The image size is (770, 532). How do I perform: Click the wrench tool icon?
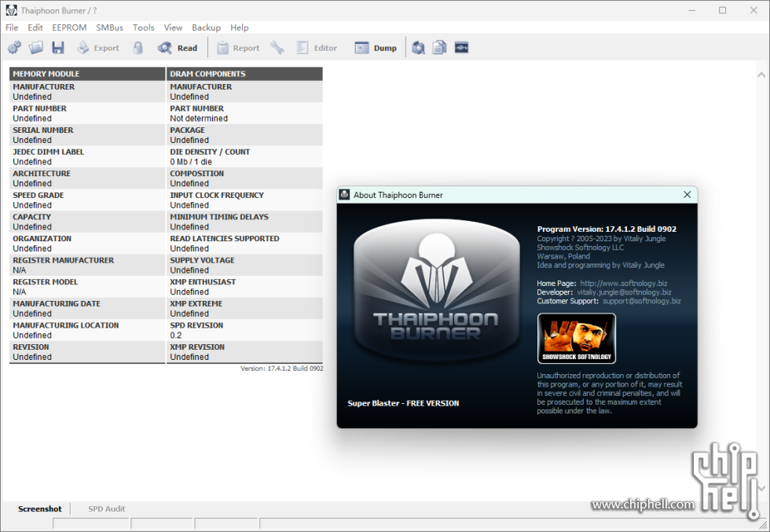(277, 48)
